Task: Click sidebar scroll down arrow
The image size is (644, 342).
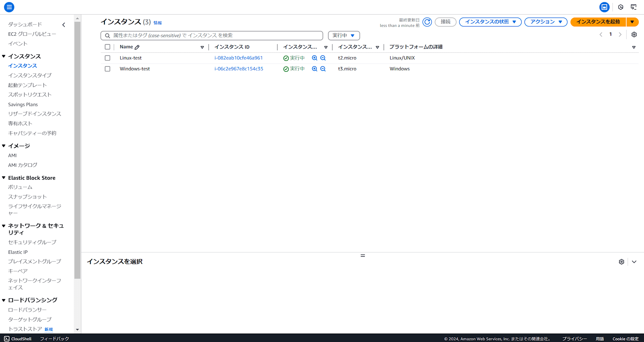Action: (77, 330)
